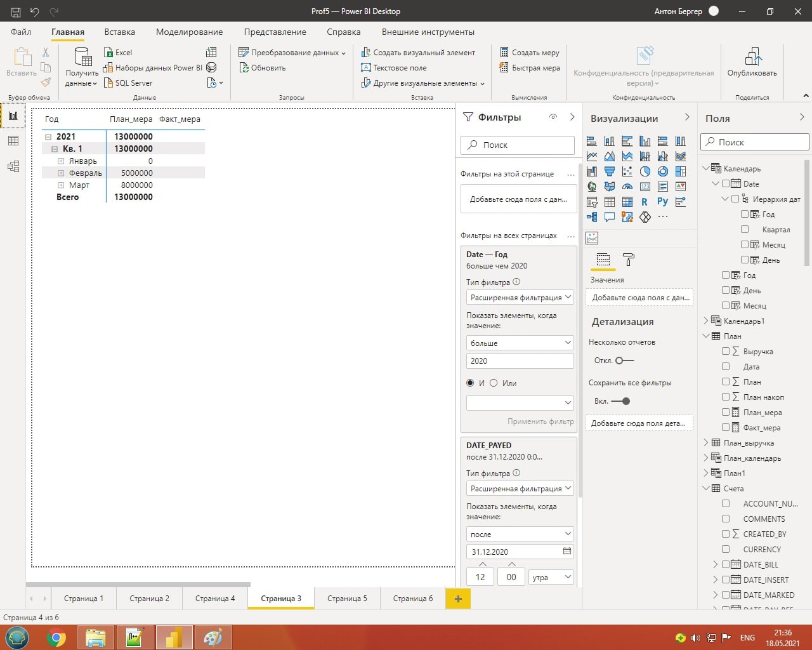Image resolution: width=812 pixels, height=650 pixels.
Task: Go to Страница 5 page tab
Action: (x=347, y=599)
